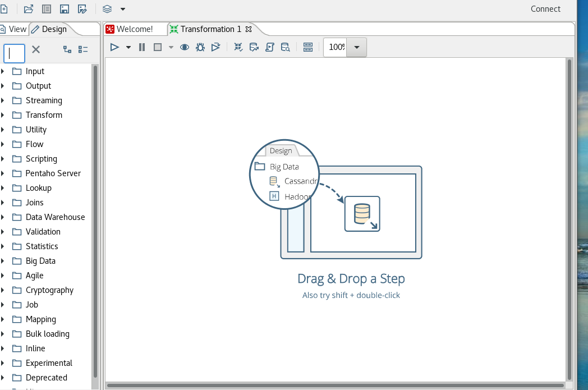
Task: Show the execution results pane
Action: 308,47
